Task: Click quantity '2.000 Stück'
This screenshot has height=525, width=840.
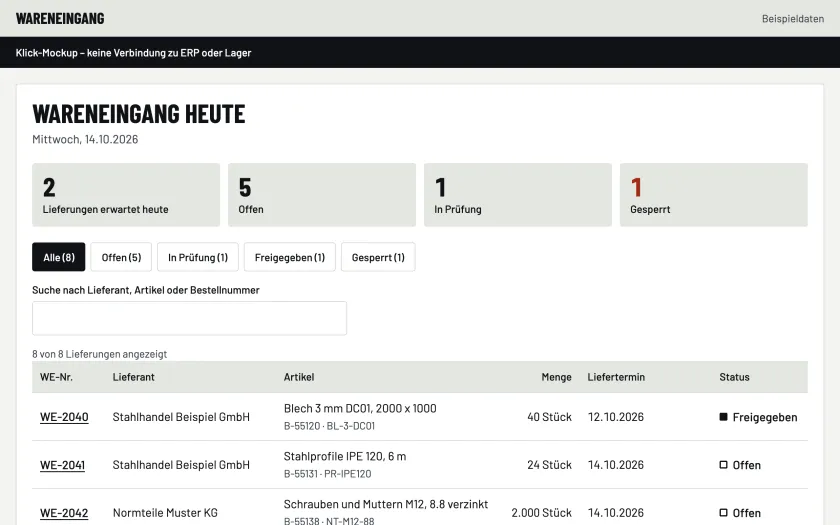Action: pyautogui.click(x=542, y=513)
